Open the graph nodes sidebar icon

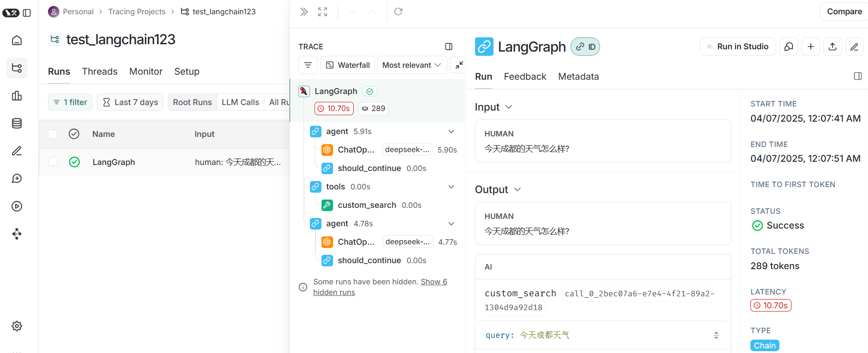pos(17,234)
